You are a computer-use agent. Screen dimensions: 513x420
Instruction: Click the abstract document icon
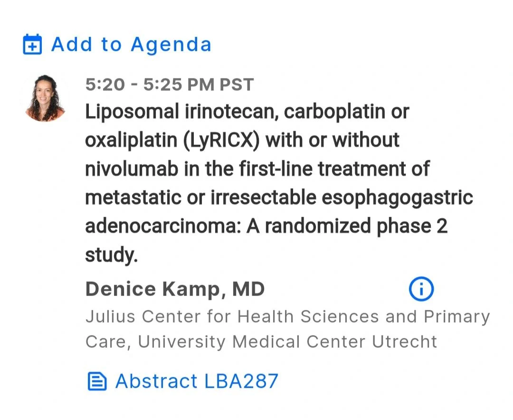[97, 381]
